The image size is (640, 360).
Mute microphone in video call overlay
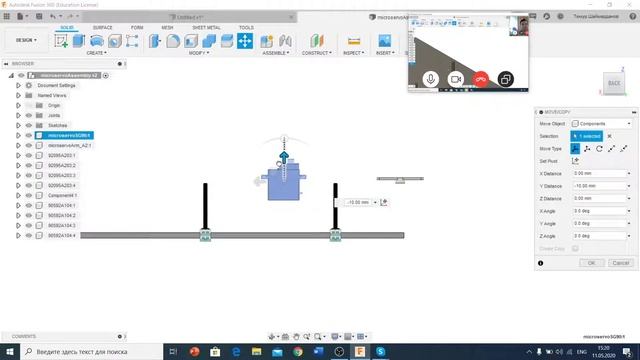pos(431,79)
